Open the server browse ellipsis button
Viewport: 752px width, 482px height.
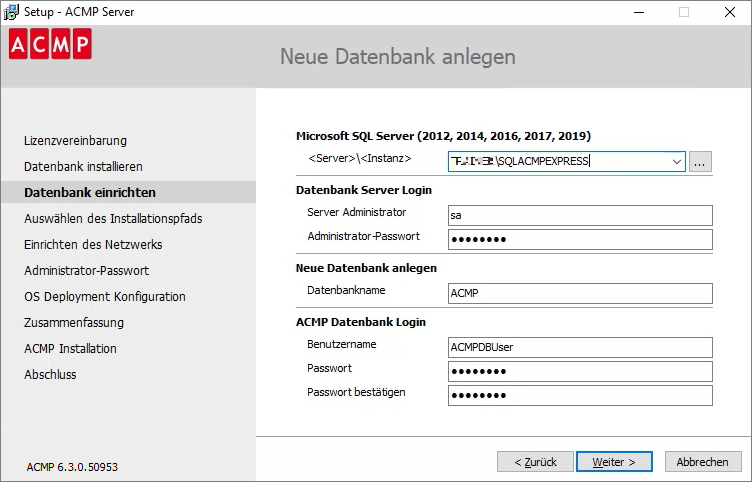(700, 161)
